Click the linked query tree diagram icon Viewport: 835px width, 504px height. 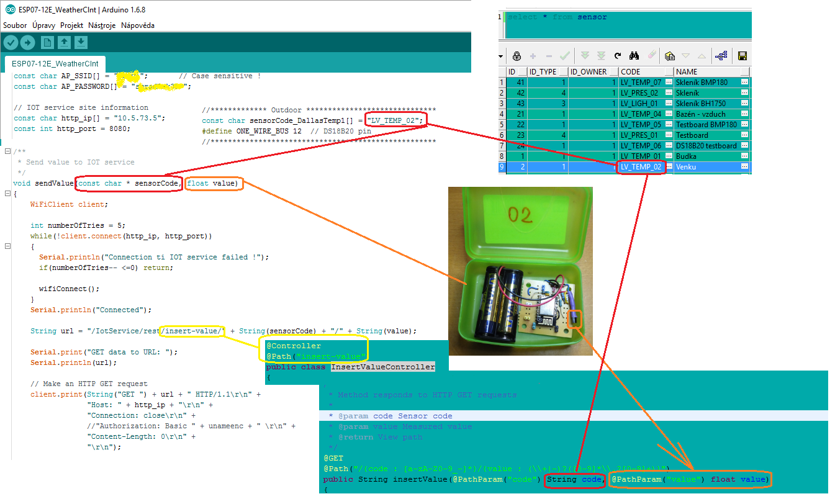click(x=721, y=56)
